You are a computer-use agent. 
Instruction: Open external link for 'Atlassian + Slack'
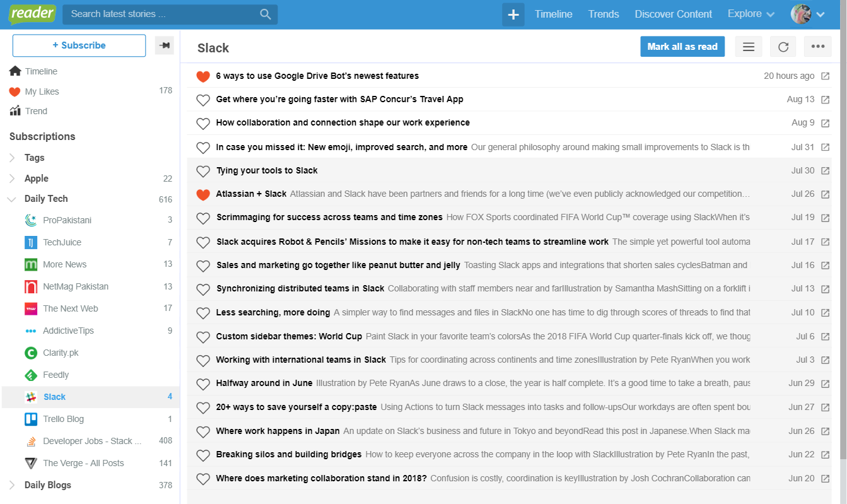pyautogui.click(x=826, y=194)
